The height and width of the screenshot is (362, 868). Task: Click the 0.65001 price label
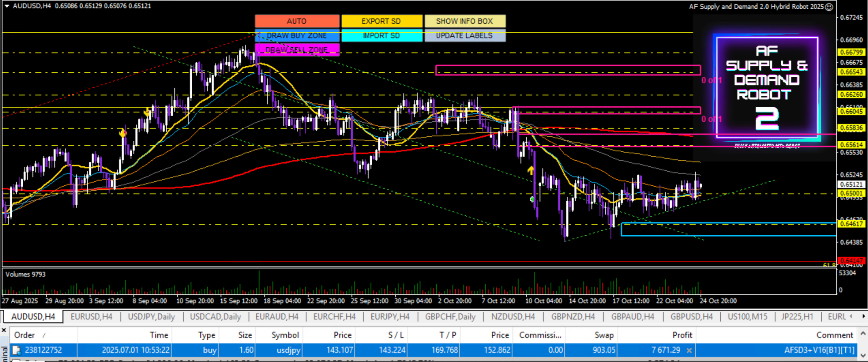point(851,193)
